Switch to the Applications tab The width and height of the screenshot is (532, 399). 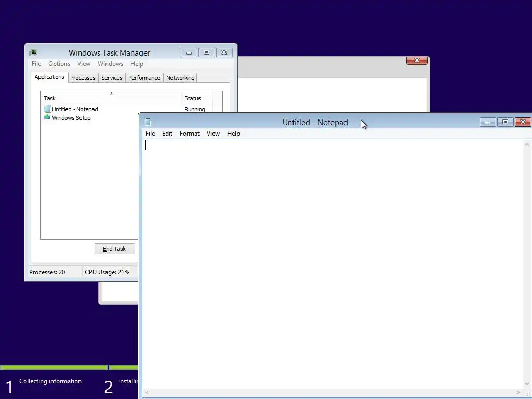(49, 77)
